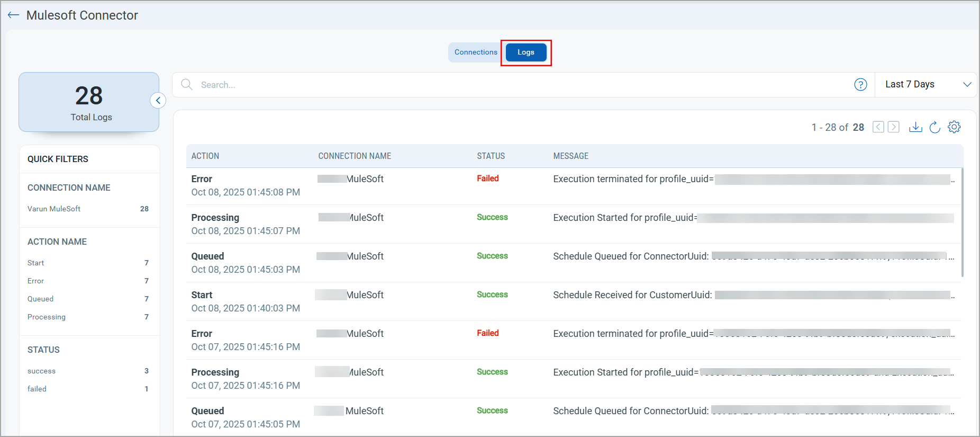The image size is (980, 437).
Task: Sort by the ACTION column header
Action: click(x=205, y=156)
